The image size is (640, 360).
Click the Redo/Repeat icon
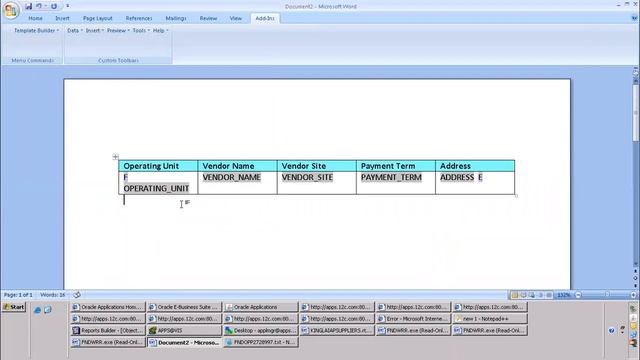(x=54, y=6)
